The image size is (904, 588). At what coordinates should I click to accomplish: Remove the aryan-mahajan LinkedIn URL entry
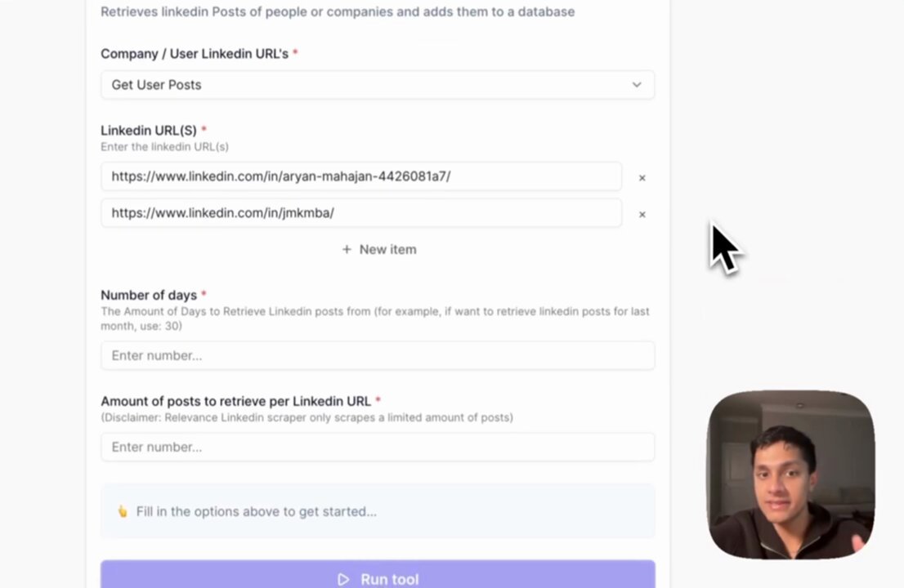click(x=642, y=178)
